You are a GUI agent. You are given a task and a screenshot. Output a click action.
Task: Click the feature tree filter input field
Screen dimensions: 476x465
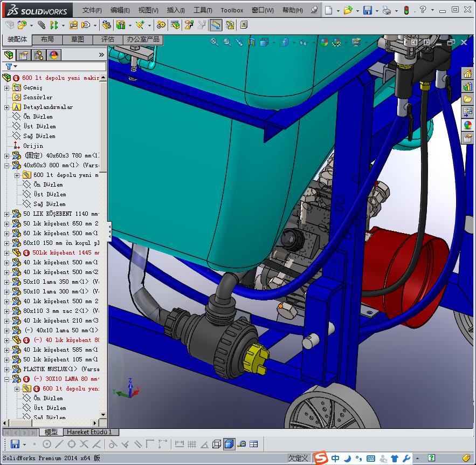coord(59,66)
